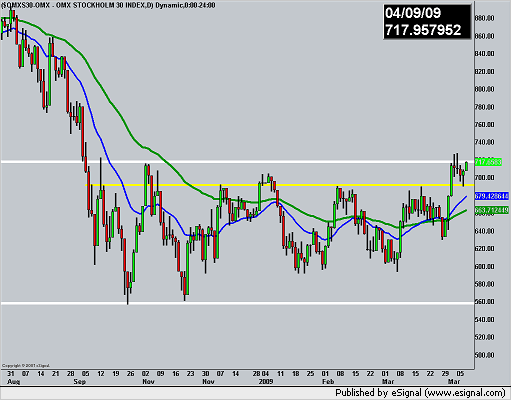
Task: Click the OMX Stockholm 30 Index chart title
Action: (108, 5)
